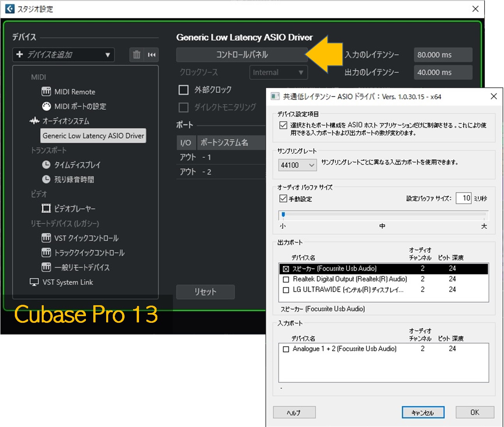
Task: Click the タイムディスプレイ clock icon
Action: click(x=46, y=165)
